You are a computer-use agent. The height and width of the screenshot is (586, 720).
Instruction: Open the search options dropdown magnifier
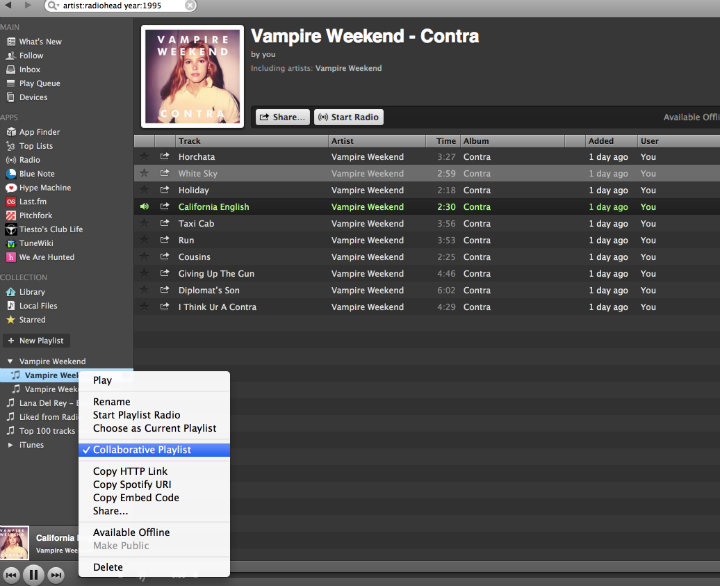pos(54,6)
